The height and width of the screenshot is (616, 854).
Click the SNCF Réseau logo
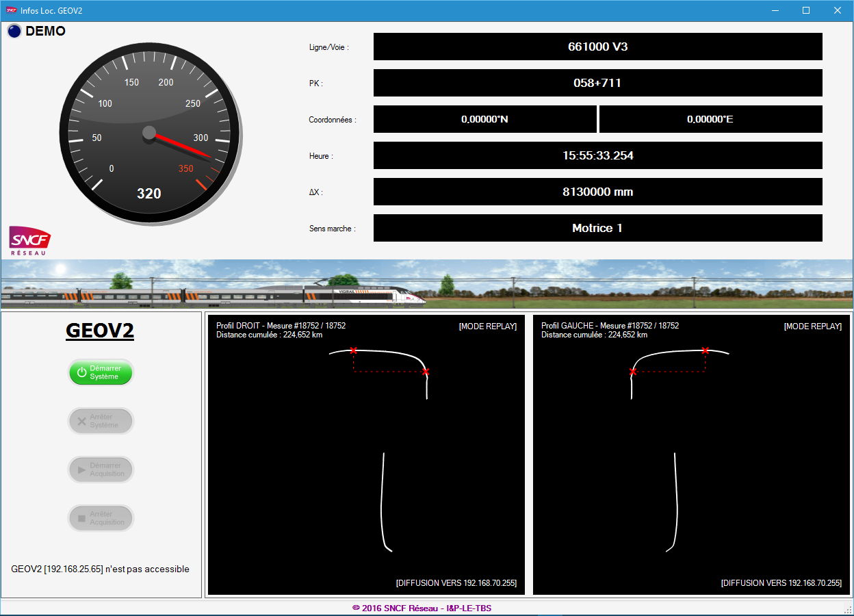point(29,240)
